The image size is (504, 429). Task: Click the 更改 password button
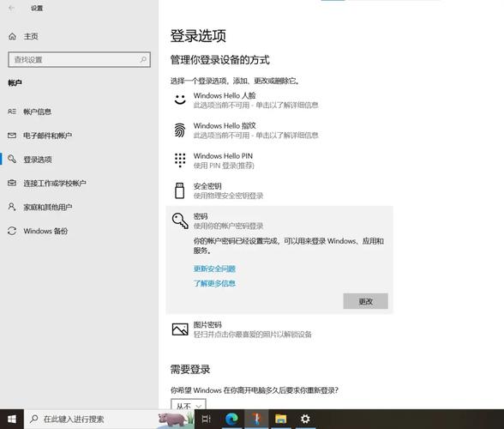365,301
